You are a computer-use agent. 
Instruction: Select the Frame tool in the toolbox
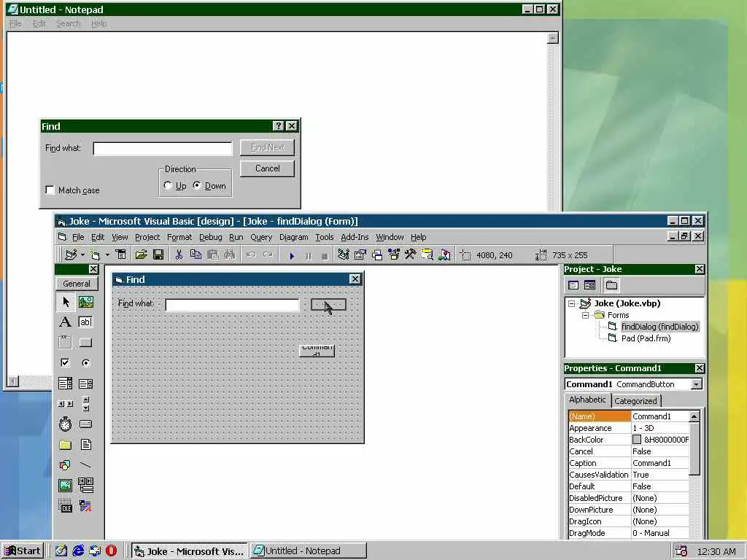(x=66, y=342)
